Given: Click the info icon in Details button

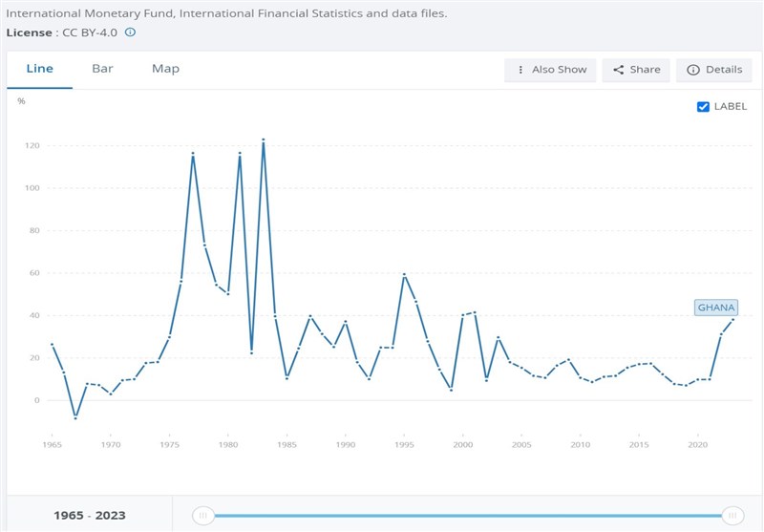Looking at the screenshot, I should coord(693,70).
